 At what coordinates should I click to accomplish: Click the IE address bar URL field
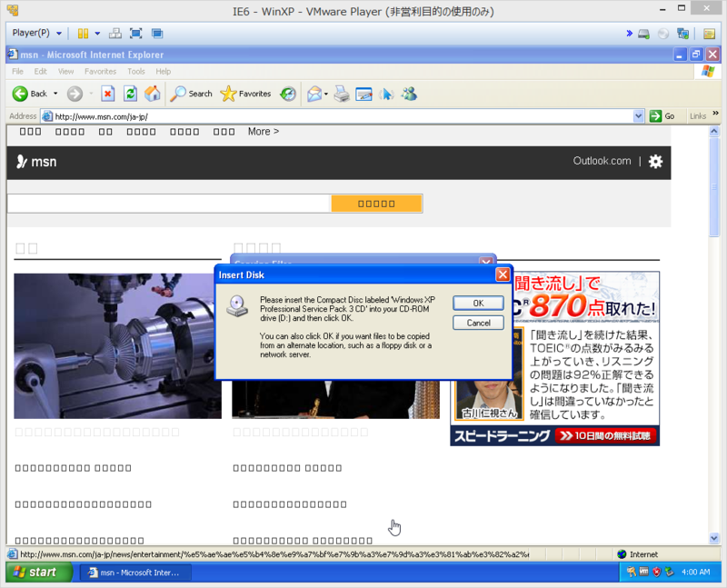tap(344, 116)
